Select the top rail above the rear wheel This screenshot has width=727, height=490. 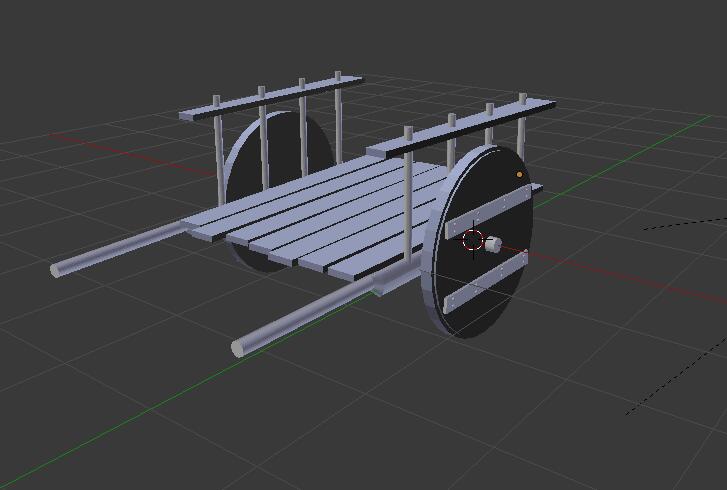click(271, 98)
